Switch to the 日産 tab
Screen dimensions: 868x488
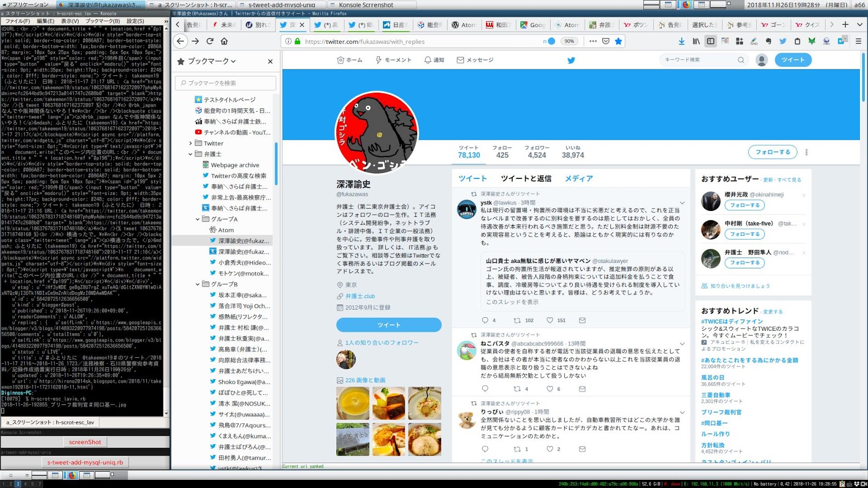click(x=395, y=25)
